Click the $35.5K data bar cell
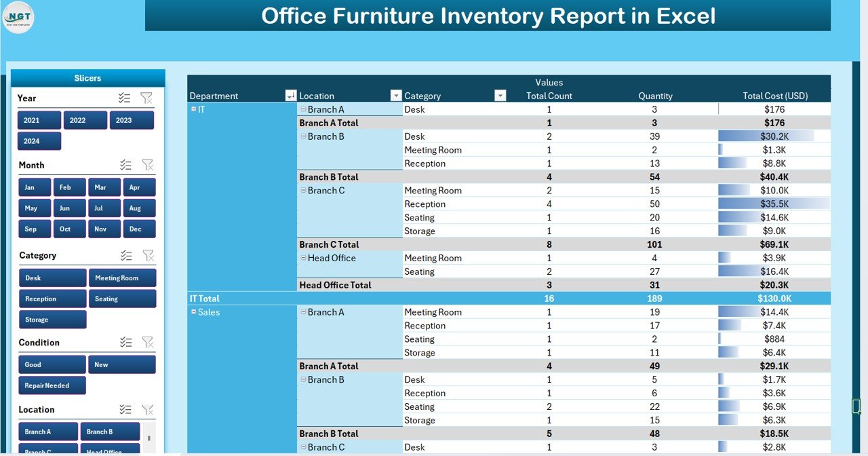 [774, 204]
